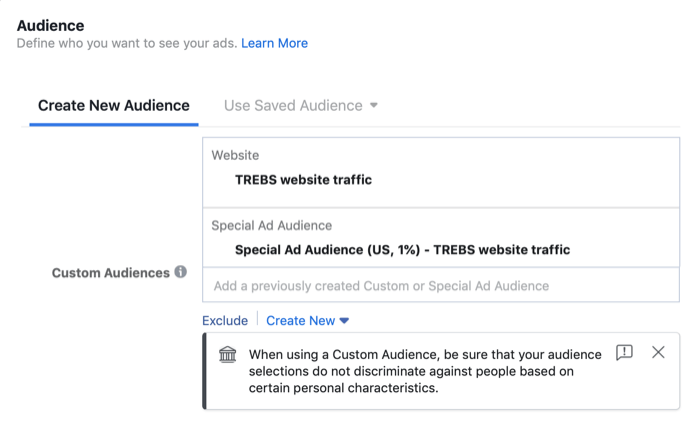Open the Create New dropdown
Image resolution: width=700 pixels, height=432 pixels.
307,321
